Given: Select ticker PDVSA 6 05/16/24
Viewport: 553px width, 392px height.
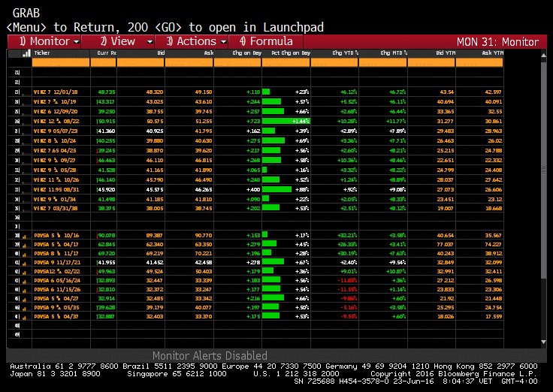Looking at the screenshot, I should pyautogui.click(x=57, y=281).
